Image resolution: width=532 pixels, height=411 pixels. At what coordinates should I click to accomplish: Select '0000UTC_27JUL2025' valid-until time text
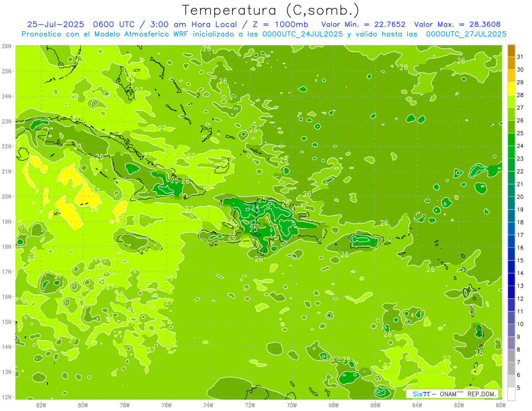pyautogui.click(x=466, y=34)
